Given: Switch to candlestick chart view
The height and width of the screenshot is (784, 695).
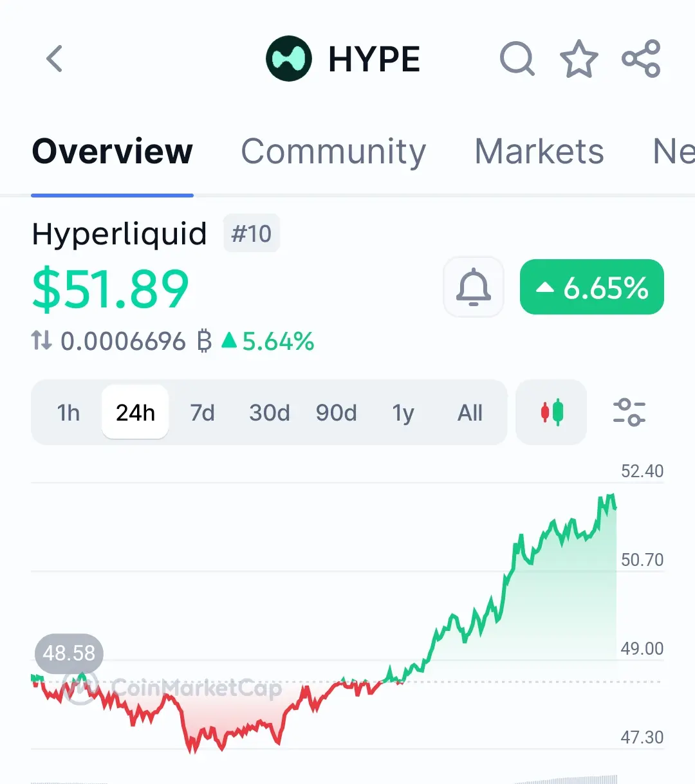Looking at the screenshot, I should click(x=551, y=412).
